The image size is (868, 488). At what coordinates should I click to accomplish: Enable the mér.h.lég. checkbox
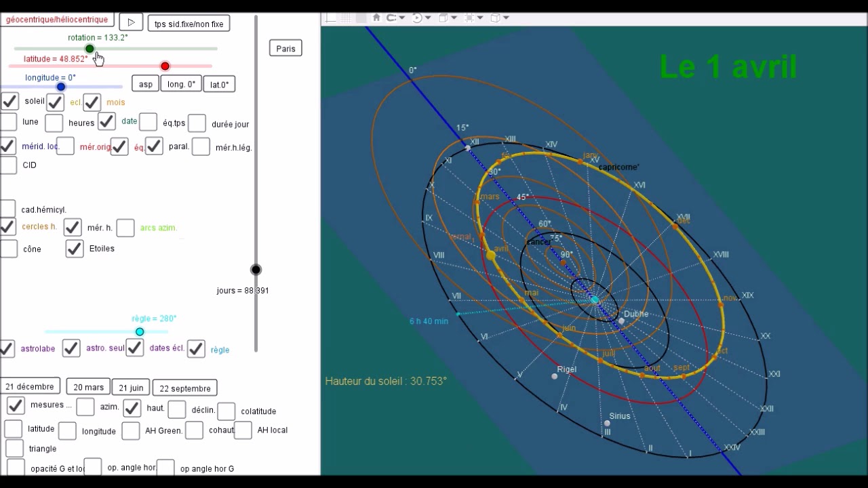(201, 146)
